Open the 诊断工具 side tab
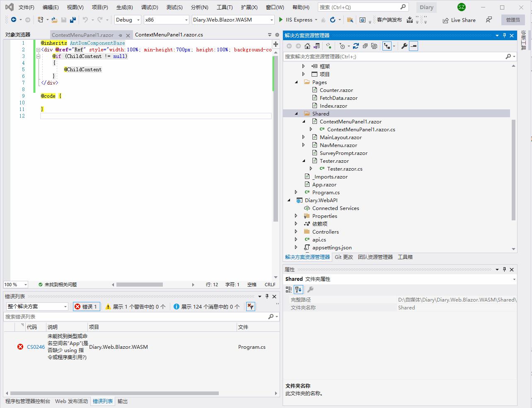 [524, 40]
